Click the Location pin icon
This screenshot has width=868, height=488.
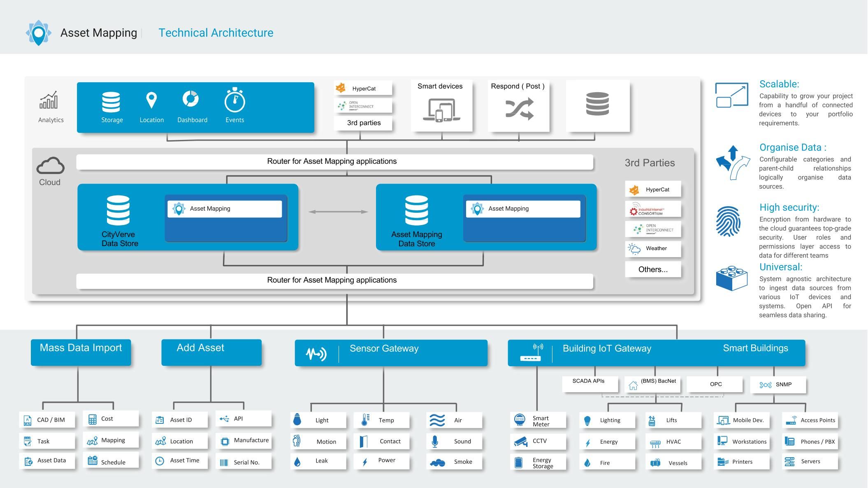[x=151, y=100]
